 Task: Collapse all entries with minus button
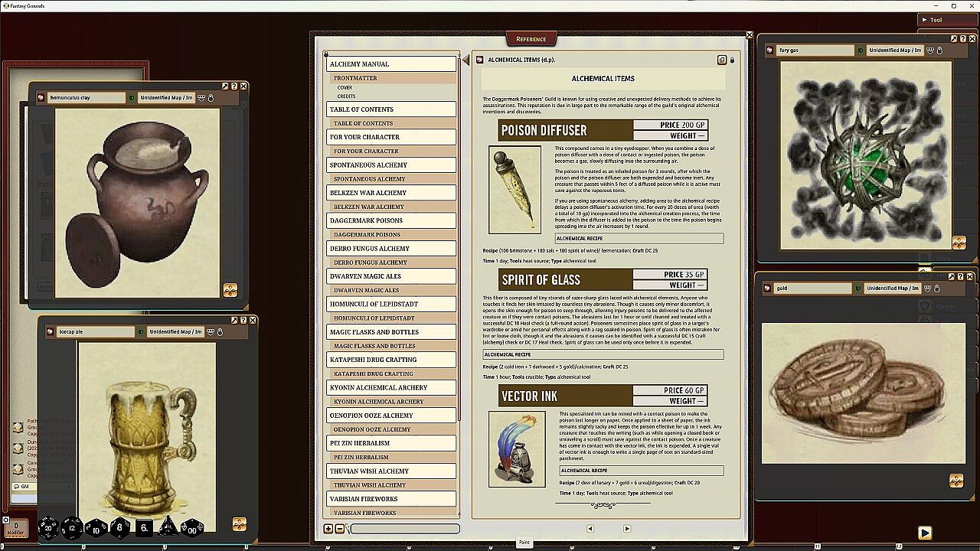[x=340, y=528]
